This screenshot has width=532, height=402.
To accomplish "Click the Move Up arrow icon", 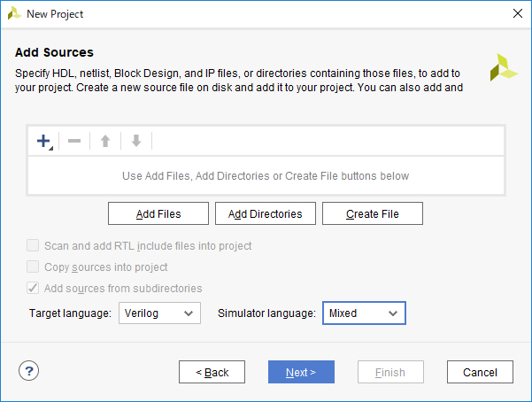I will [x=105, y=141].
